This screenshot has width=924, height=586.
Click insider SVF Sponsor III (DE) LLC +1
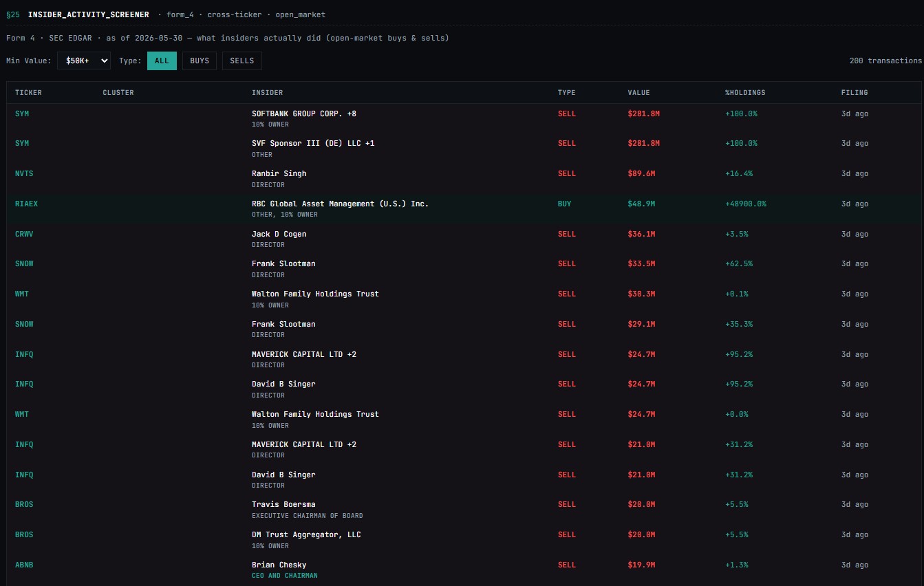pyautogui.click(x=313, y=143)
